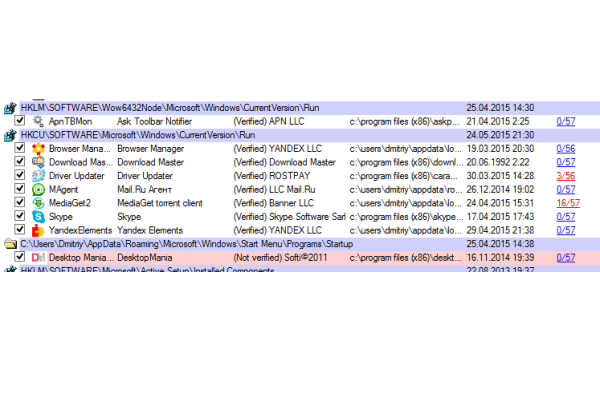Click '(Verified) LLC Mail.Ru' publisher
This screenshot has width=600, height=404.
tap(274, 189)
